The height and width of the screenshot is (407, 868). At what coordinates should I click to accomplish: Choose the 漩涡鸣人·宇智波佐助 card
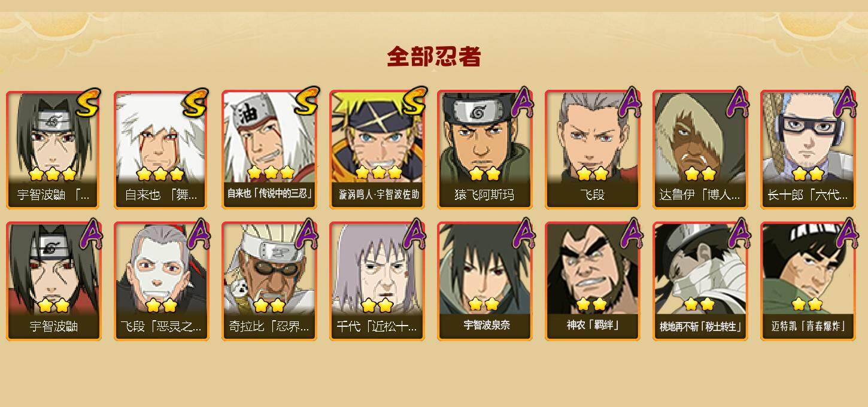pos(377,150)
